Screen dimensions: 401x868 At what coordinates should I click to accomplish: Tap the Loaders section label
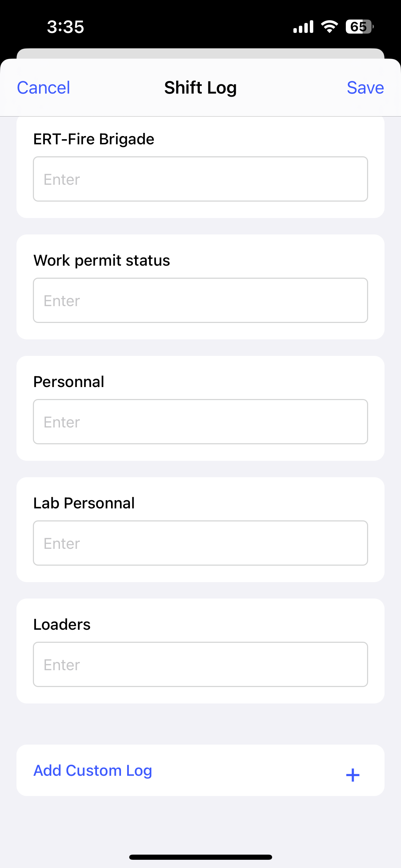62,625
